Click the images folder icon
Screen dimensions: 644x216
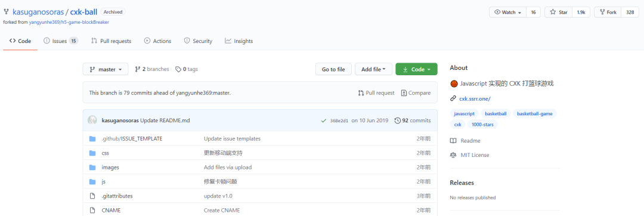point(92,168)
